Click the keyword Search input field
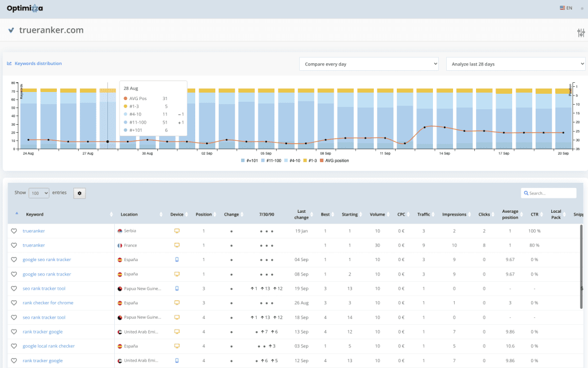This screenshot has width=588, height=368. (x=548, y=193)
